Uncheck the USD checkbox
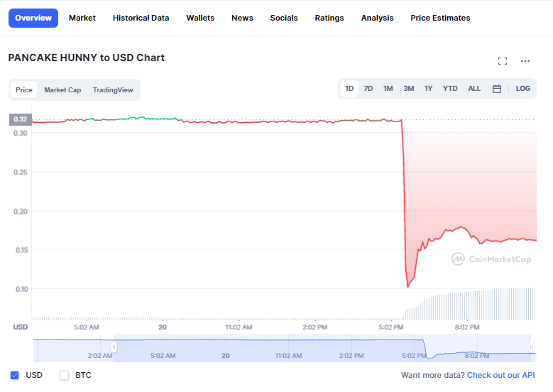Image resolution: width=553 pixels, height=392 pixels. click(x=15, y=375)
